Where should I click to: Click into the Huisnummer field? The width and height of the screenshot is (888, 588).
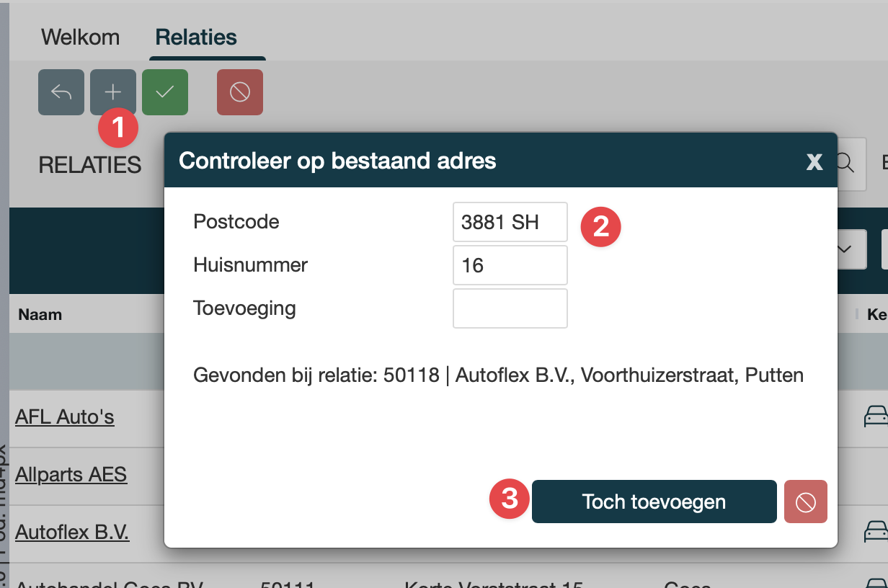[x=510, y=265]
